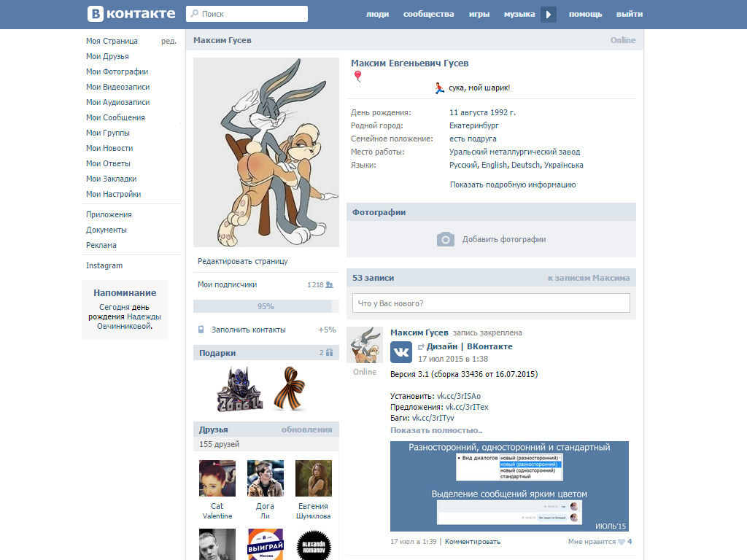Open short link vk.cc/3rITyv
The width and height of the screenshot is (747, 560).
click(433, 418)
